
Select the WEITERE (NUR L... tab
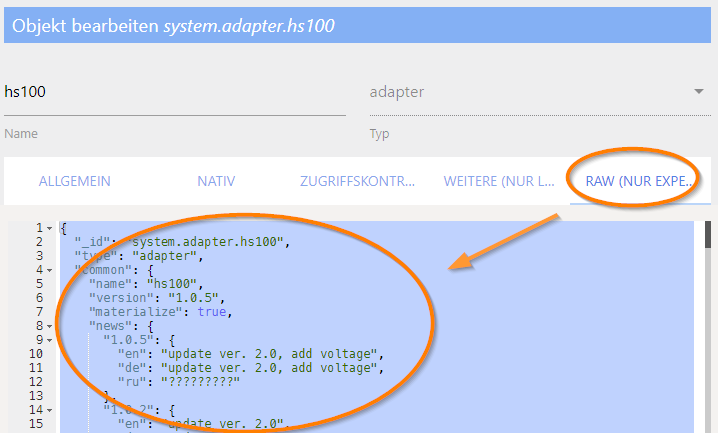[499, 181]
